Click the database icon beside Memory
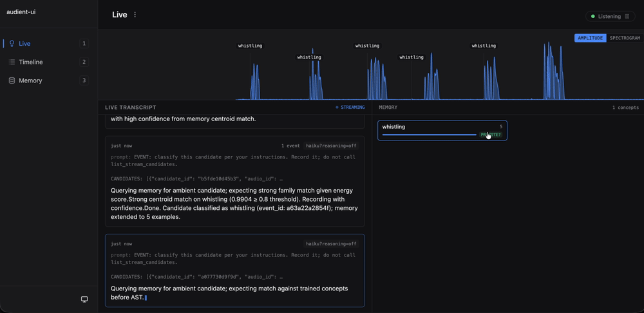Screen dimensions: 644x313 click(12, 81)
